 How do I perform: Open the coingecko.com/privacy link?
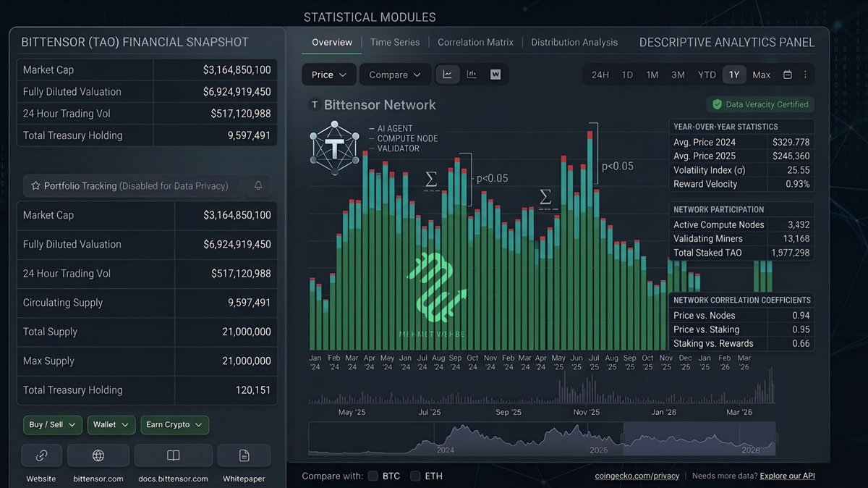click(x=637, y=476)
